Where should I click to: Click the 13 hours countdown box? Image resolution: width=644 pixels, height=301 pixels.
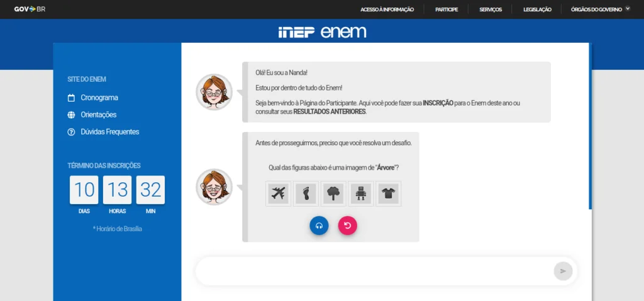117,190
